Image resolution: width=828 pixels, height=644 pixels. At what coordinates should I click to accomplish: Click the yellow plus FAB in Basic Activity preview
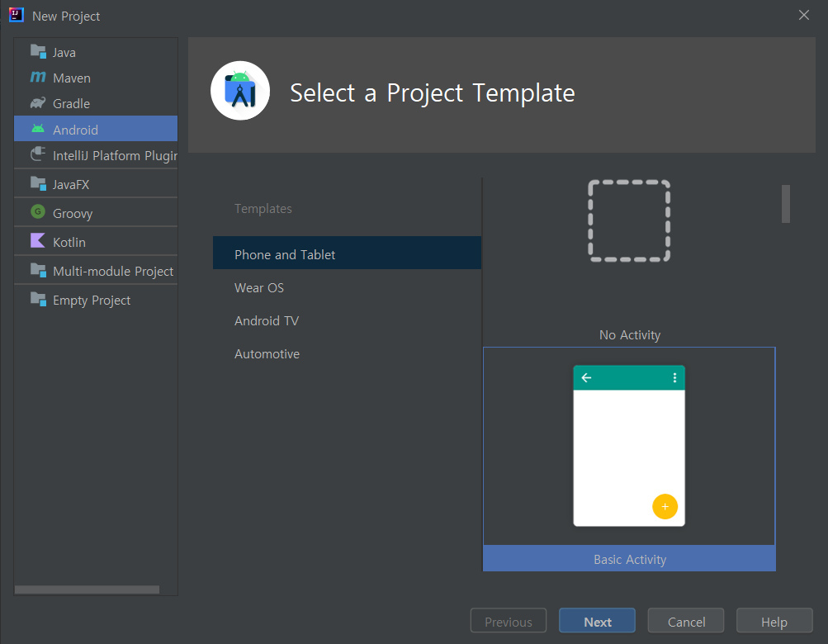(x=665, y=507)
